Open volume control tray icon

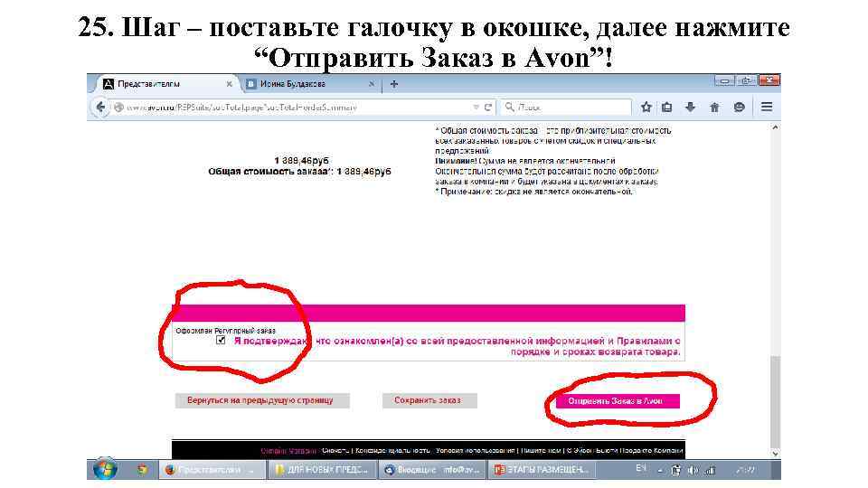tap(693, 470)
